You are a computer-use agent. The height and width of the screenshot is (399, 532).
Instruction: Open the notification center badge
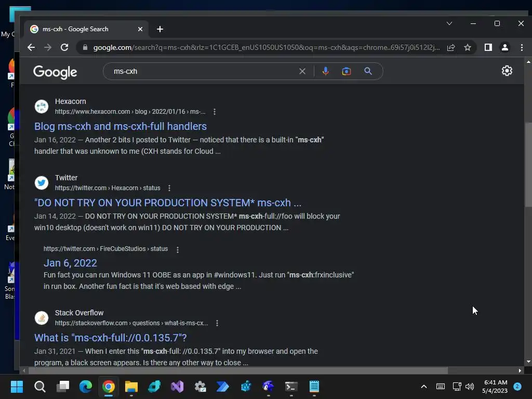(x=517, y=387)
